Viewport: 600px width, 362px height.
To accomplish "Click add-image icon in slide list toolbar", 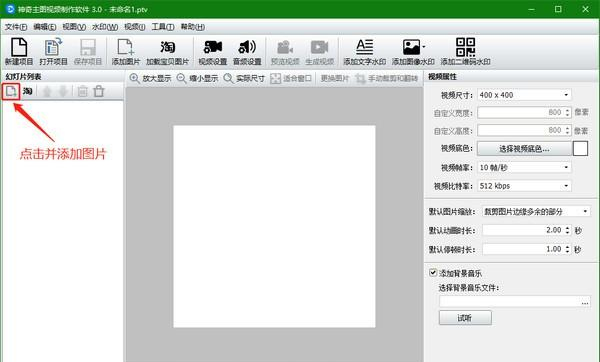I will point(11,91).
